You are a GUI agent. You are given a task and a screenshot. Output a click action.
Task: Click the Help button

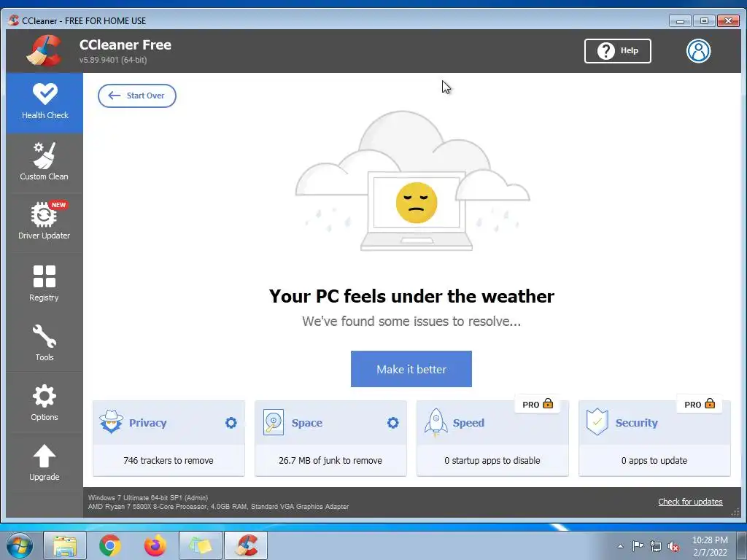click(617, 51)
